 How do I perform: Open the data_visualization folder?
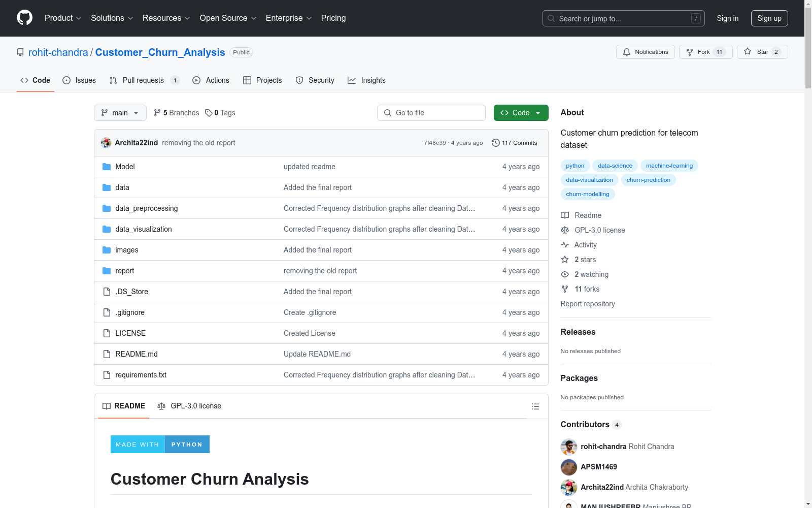[144, 229]
